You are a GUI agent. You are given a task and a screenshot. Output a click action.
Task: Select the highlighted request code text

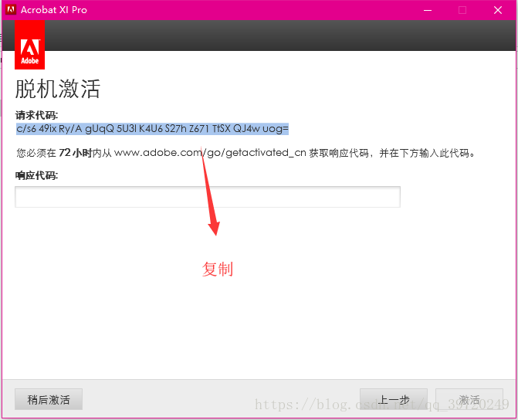(152, 128)
